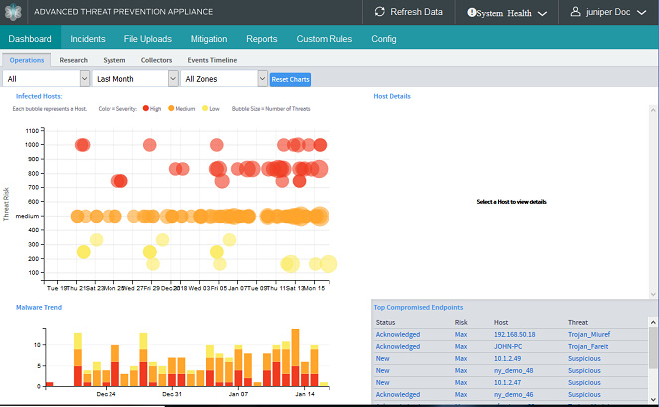Click the Low severity yellow legend dot

205,108
